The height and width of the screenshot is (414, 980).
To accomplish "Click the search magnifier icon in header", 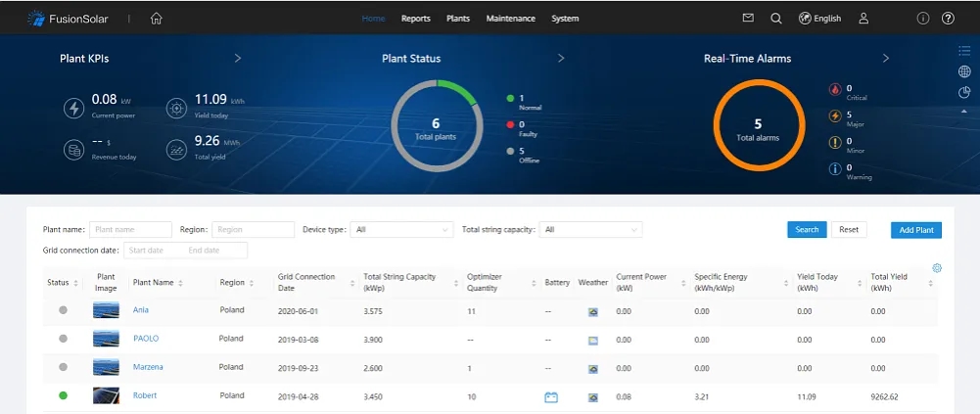I will [776, 18].
